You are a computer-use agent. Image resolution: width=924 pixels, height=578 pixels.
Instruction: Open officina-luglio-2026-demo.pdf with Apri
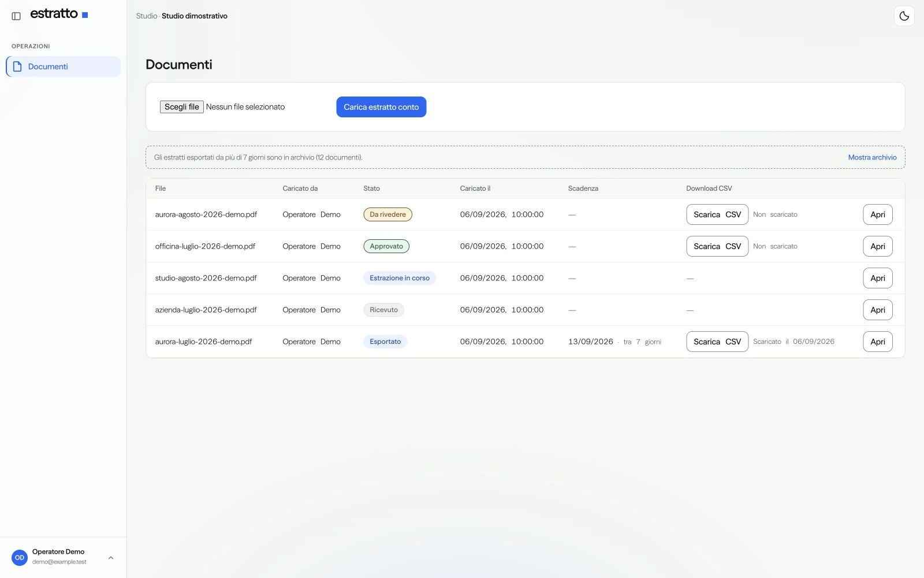878,246
